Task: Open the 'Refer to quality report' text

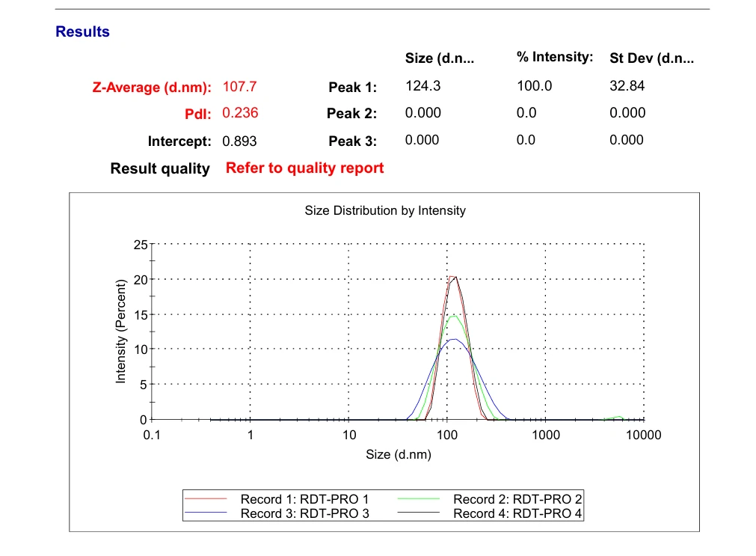Action: pyautogui.click(x=304, y=168)
